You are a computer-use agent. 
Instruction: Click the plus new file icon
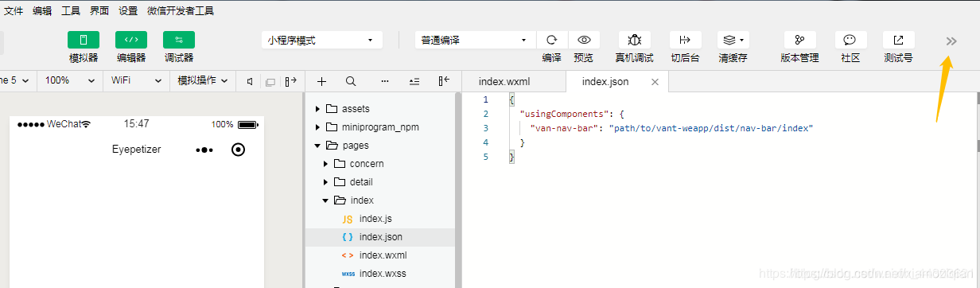[321, 81]
